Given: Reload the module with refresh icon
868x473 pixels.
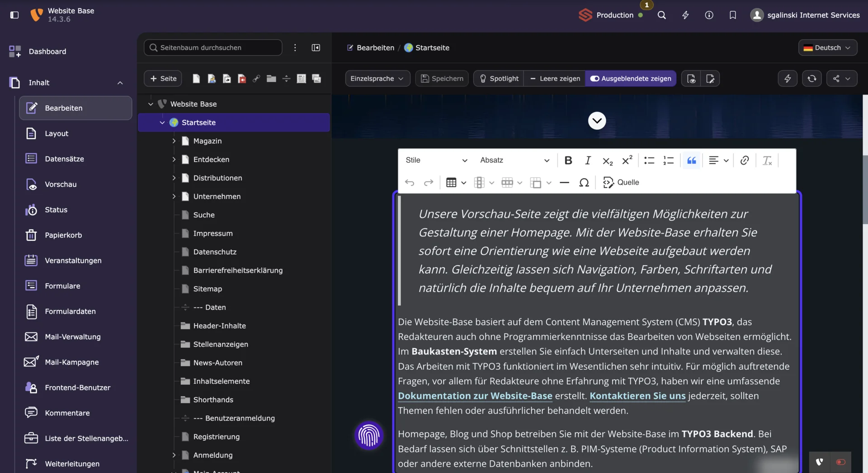Looking at the screenshot, I should point(812,78).
